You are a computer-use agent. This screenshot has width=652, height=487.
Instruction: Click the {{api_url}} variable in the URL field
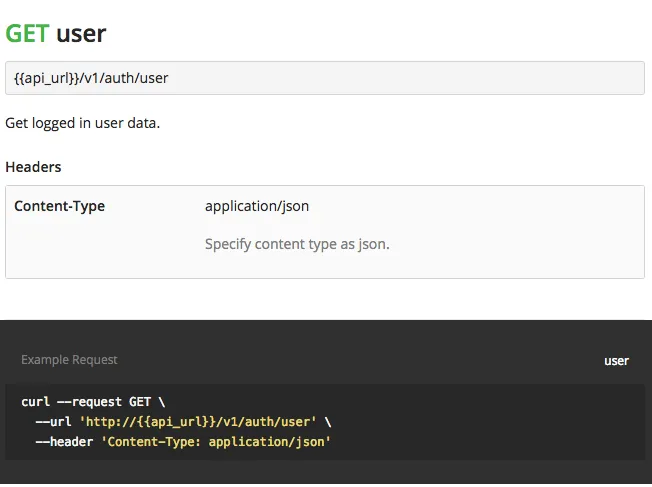44,77
